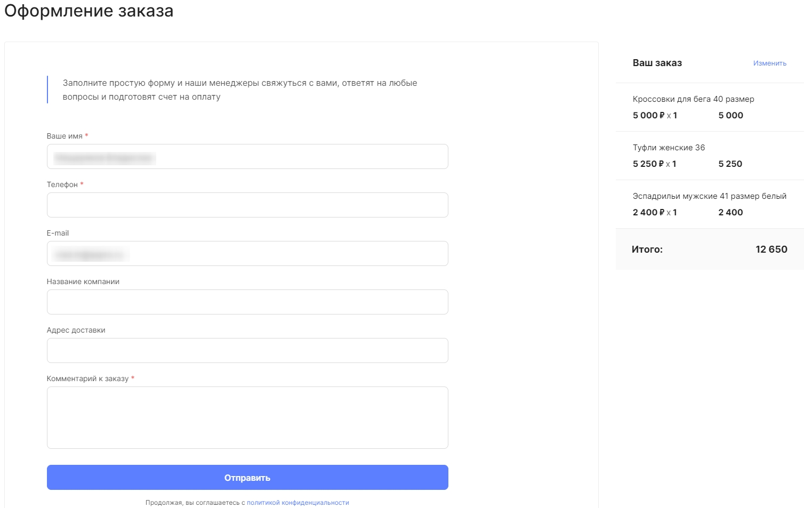Click the Ваше имя field label
The width and height of the screenshot is (812, 508).
click(x=65, y=136)
